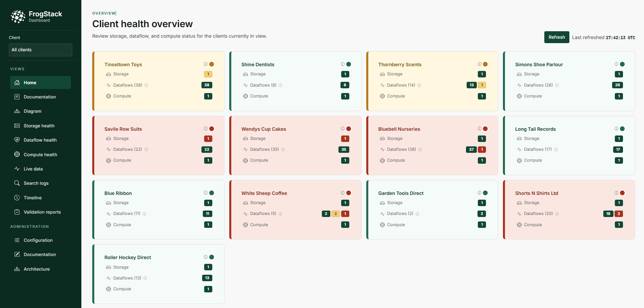Open Roller Hockey Direct card title

[x=128, y=257]
